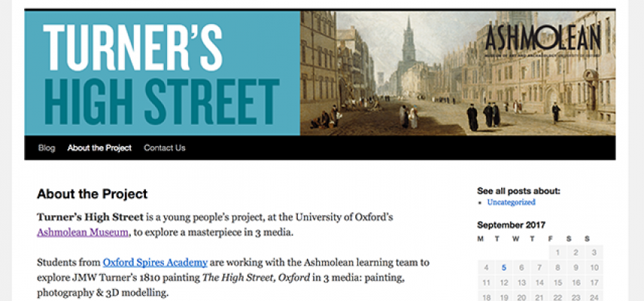Click the September 2017 calendar caption
The height and width of the screenshot is (301, 644).
point(511,225)
